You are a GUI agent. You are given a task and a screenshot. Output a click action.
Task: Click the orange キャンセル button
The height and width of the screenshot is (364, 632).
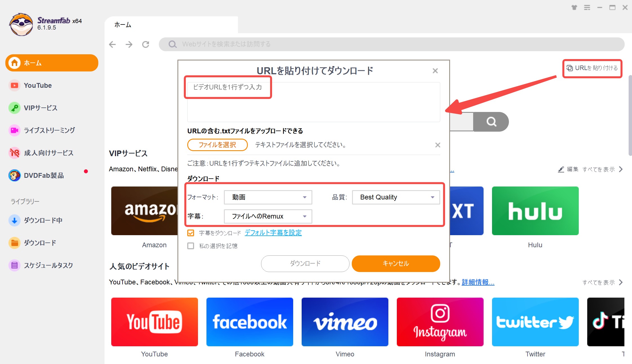point(396,264)
